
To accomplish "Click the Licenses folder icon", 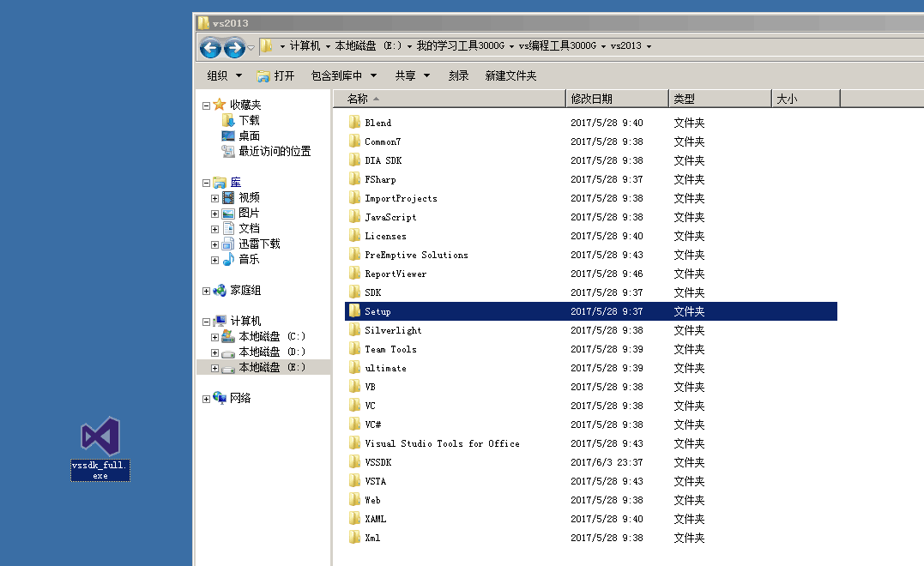I will pos(354,235).
